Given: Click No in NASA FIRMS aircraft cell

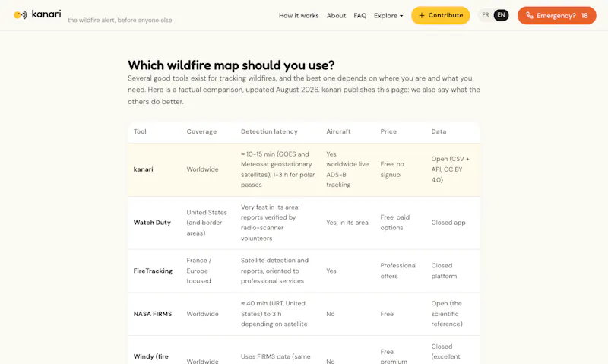Looking at the screenshot, I should 331,314.
